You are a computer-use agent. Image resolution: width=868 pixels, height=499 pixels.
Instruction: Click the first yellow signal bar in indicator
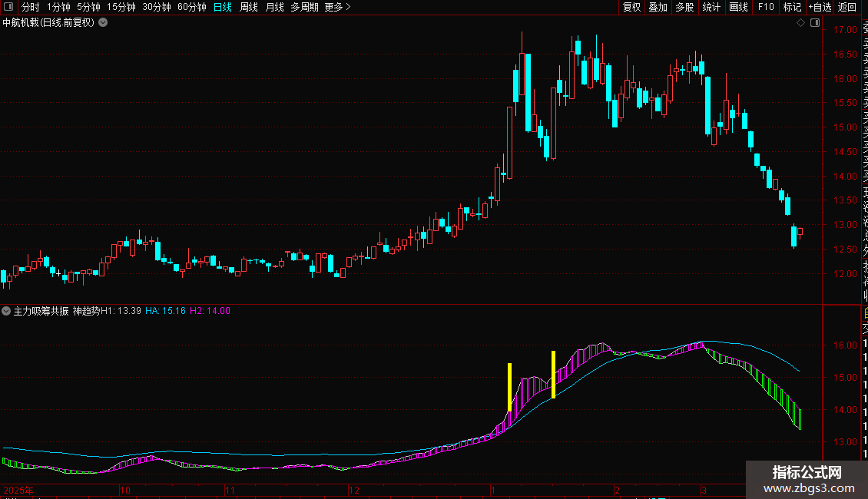510,387
